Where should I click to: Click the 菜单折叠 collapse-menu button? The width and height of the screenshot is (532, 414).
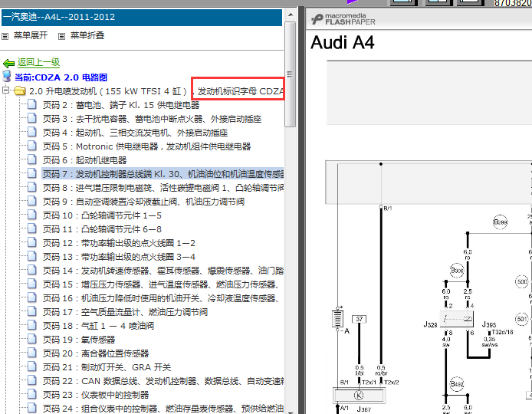pyautogui.click(x=81, y=35)
